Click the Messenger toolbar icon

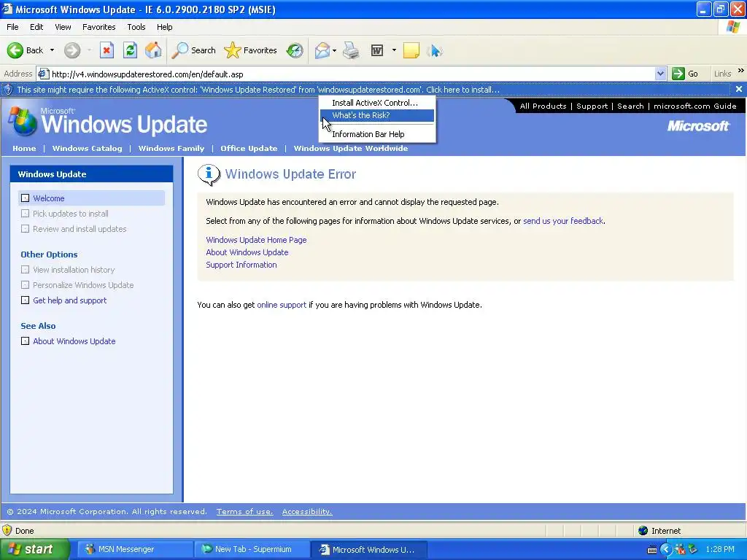click(x=435, y=50)
